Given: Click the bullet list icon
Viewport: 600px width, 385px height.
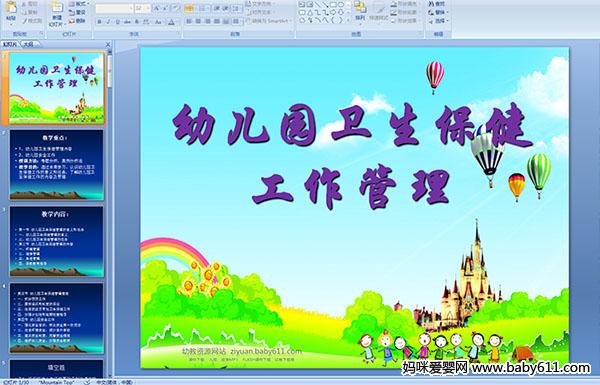Looking at the screenshot, I should click(189, 8).
